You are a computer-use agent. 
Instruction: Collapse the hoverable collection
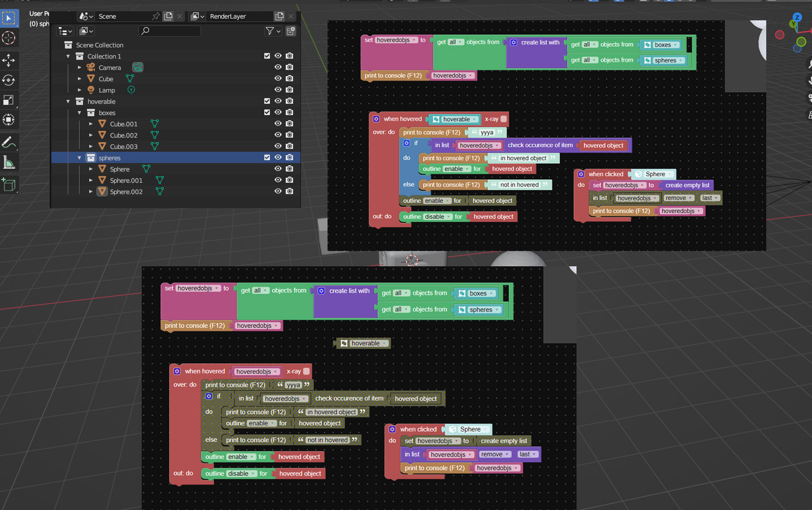(x=68, y=101)
